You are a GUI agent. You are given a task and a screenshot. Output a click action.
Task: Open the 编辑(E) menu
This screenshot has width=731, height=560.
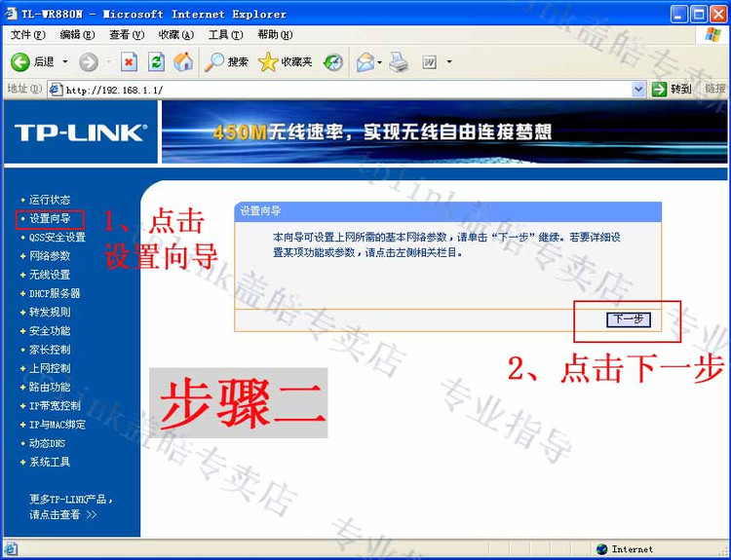pyautogui.click(x=77, y=35)
